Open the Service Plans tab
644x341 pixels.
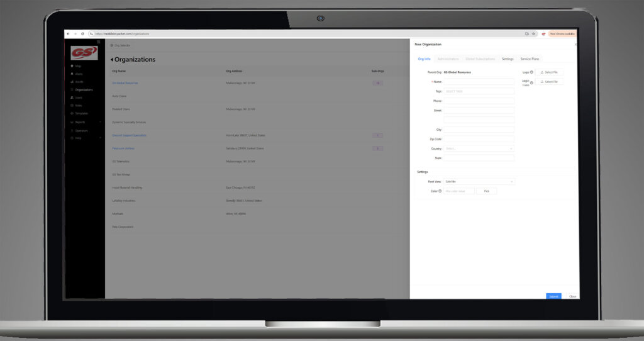(530, 59)
